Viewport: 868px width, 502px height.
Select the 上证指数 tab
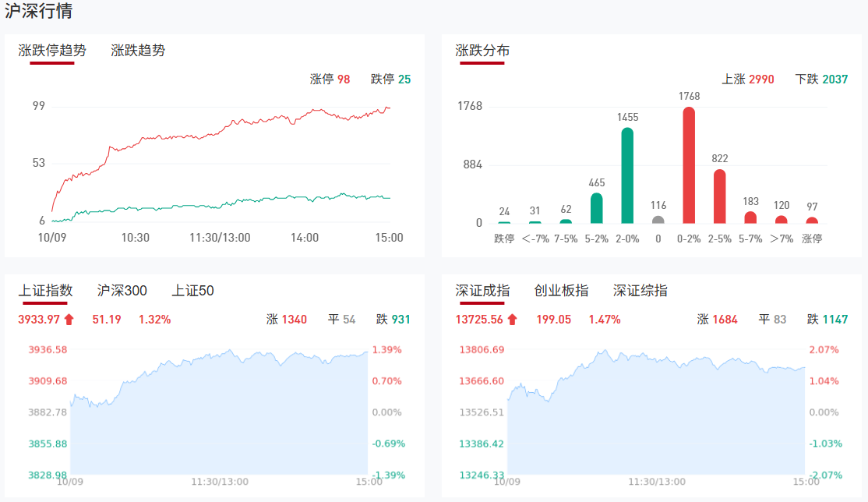pos(45,291)
